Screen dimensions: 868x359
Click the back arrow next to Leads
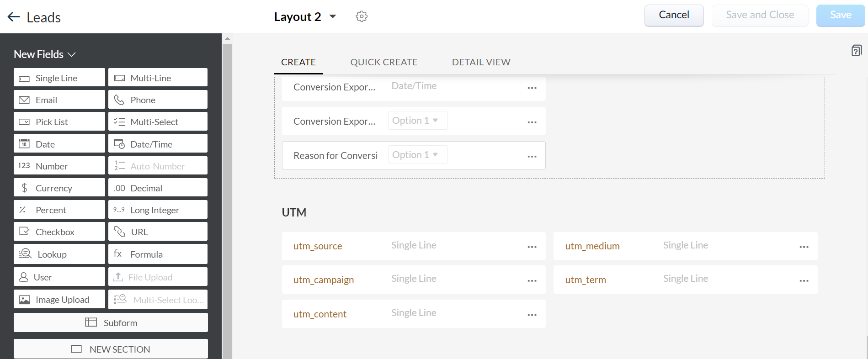14,17
